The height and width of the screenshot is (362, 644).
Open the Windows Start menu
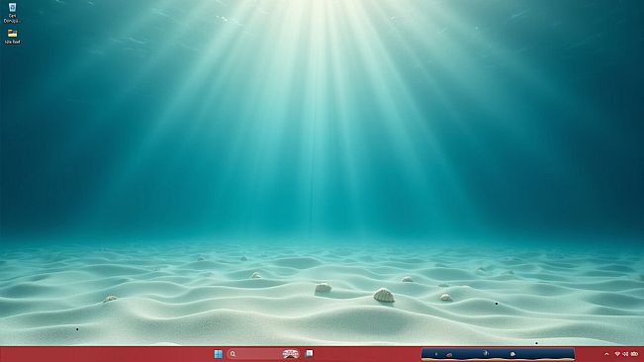(x=218, y=354)
